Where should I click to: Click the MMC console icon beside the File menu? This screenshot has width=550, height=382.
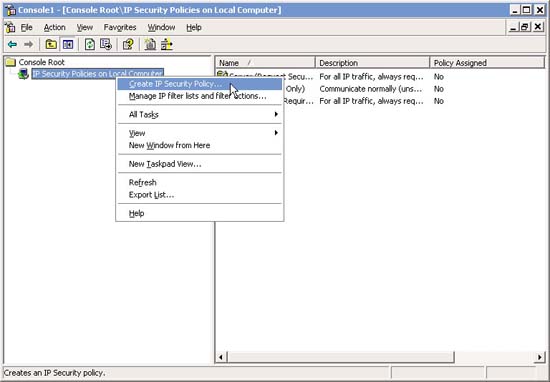10,27
